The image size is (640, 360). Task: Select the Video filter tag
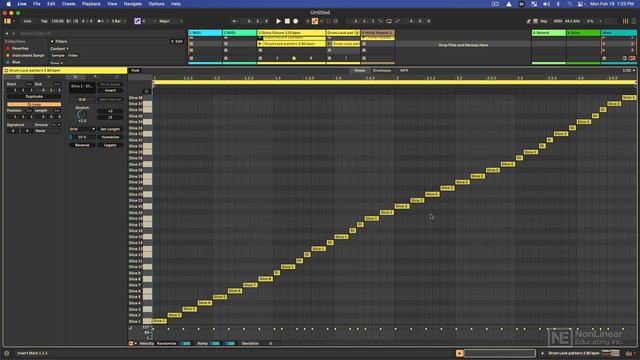[x=73, y=56]
